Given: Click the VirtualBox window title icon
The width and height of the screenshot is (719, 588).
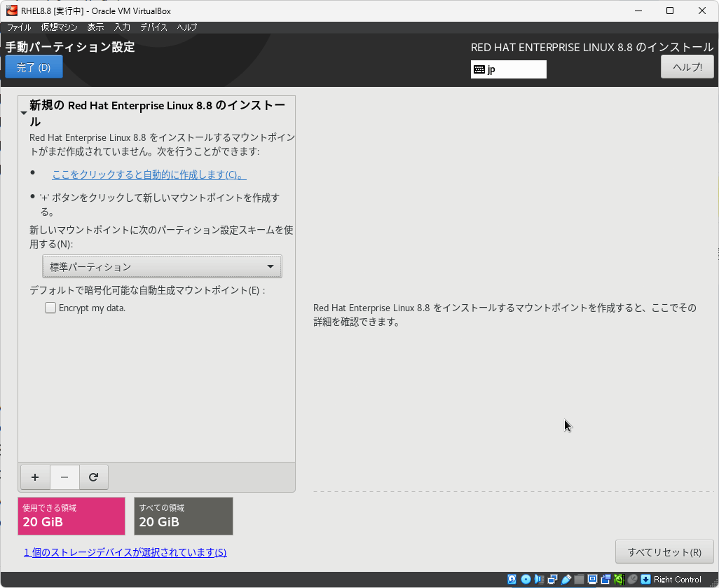Looking at the screenshot, I should [x=12, y=11].
